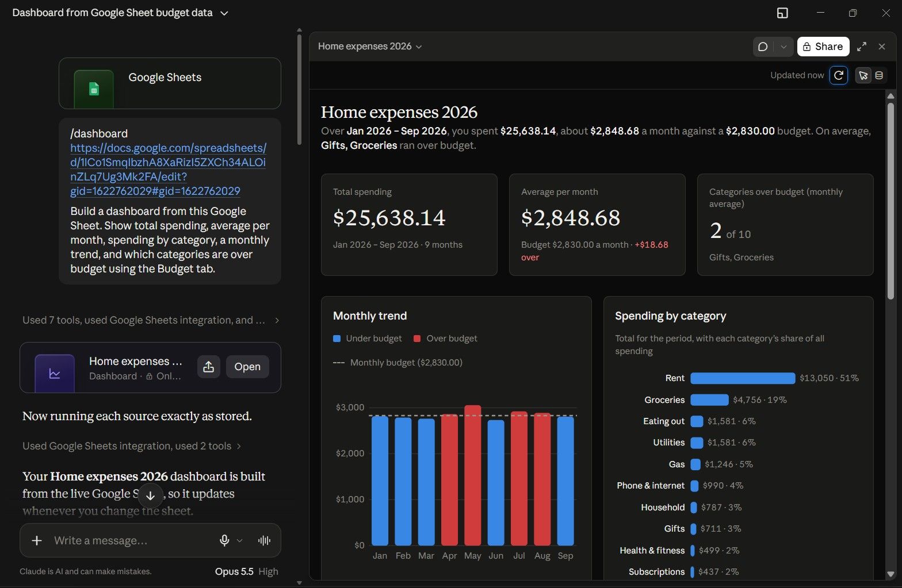Switch to the database data view icon

(x=879, y=75)
